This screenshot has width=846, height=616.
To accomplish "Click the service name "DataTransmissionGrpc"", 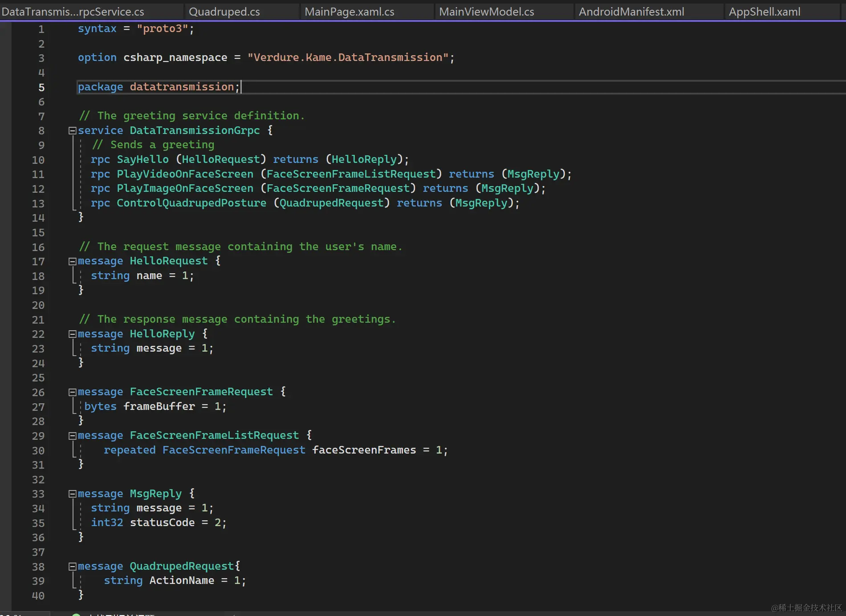I will click(x=195, y=130).
